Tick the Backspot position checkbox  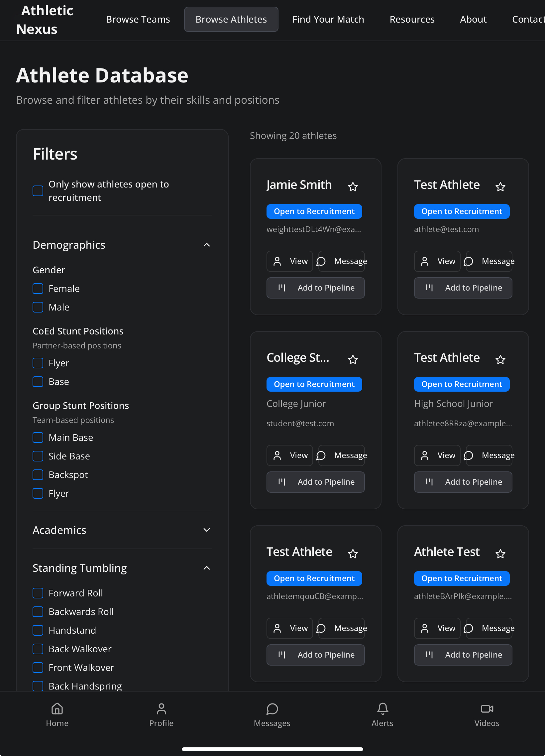pyautogui.click(x=38, y=475)
